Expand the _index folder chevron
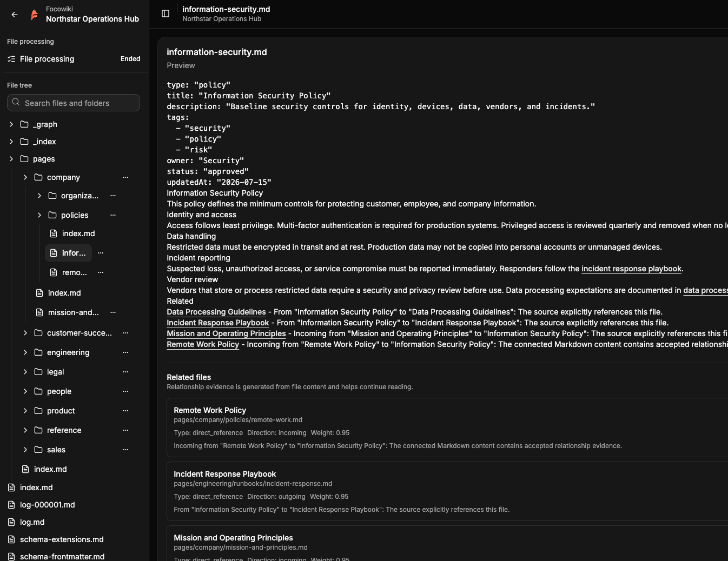Screen dimensions: 728x561 (x=11, y=142)
